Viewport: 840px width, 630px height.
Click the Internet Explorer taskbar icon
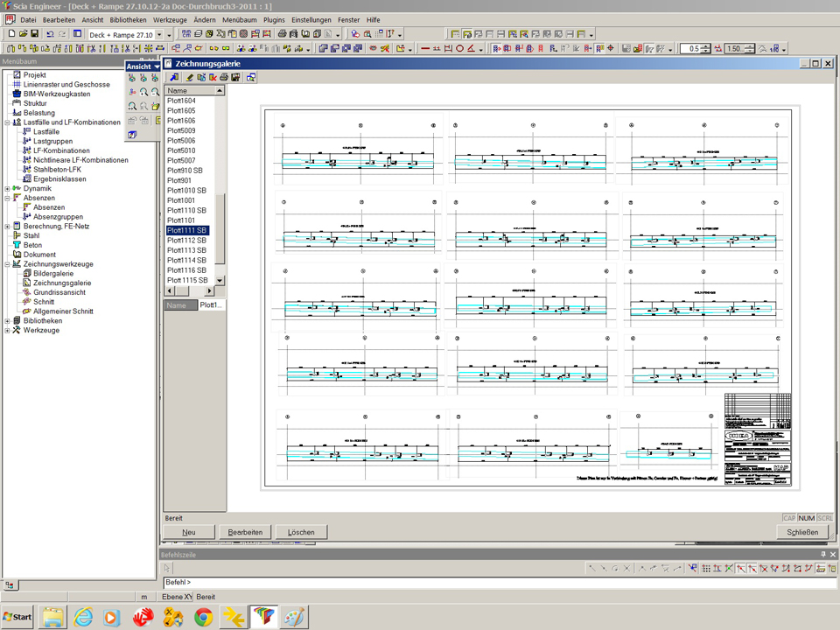tap(83, 617)
